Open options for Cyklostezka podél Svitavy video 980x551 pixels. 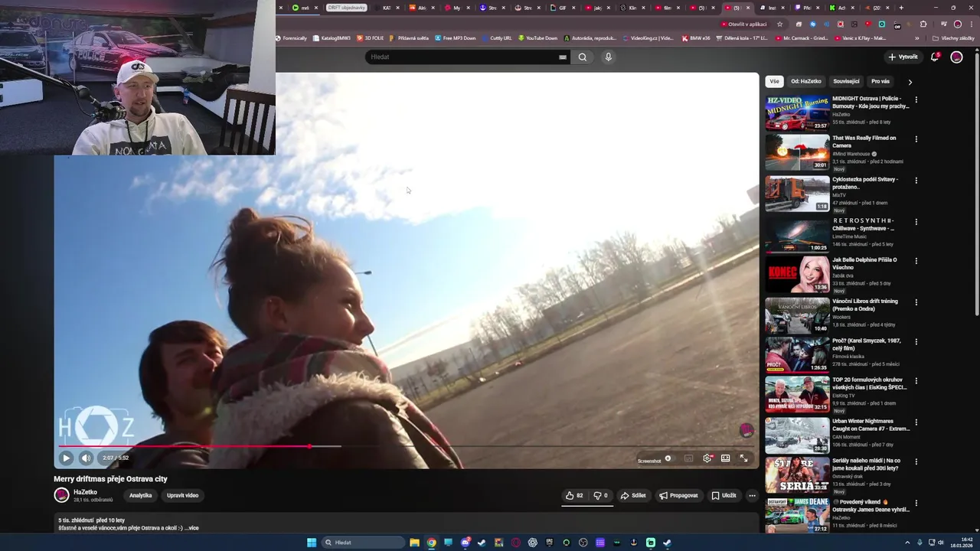[x=916, y=181]
